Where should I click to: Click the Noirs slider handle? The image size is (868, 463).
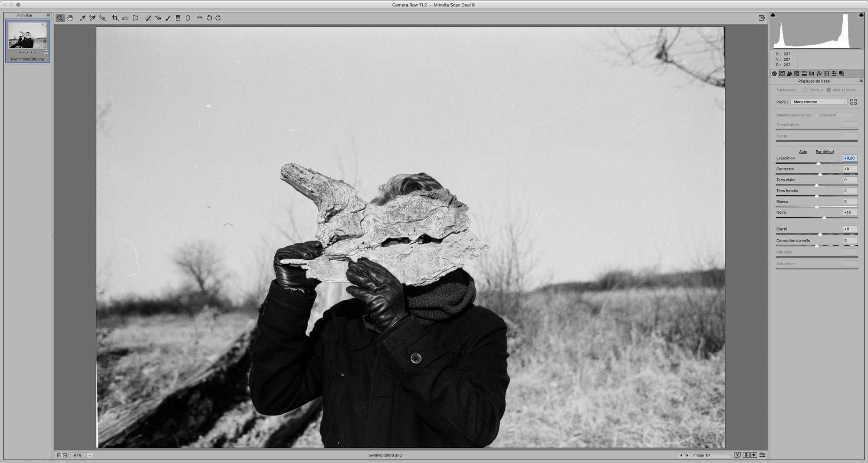[824, 218]
